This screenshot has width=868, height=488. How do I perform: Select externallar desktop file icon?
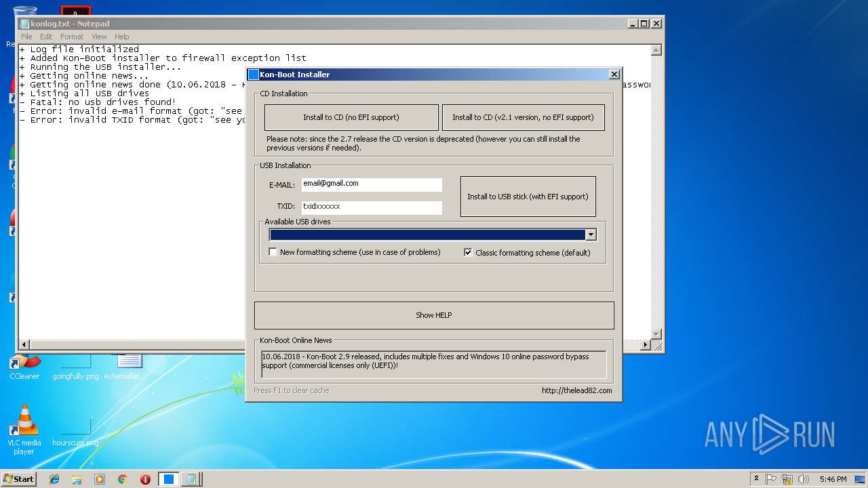126,366
